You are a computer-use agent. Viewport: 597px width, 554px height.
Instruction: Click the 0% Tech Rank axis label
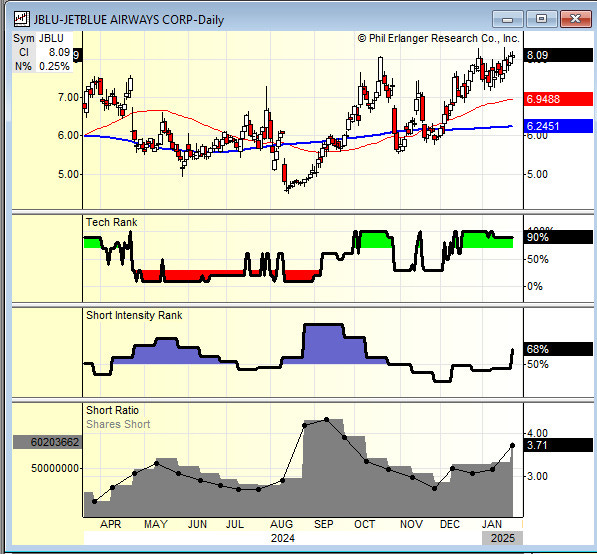535,286
